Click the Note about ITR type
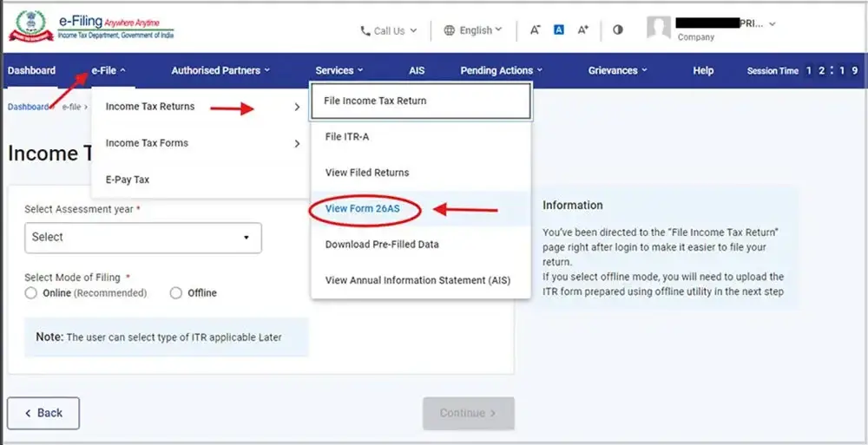Viewport: 868px width, 445px height. click(x=166, y=337)
